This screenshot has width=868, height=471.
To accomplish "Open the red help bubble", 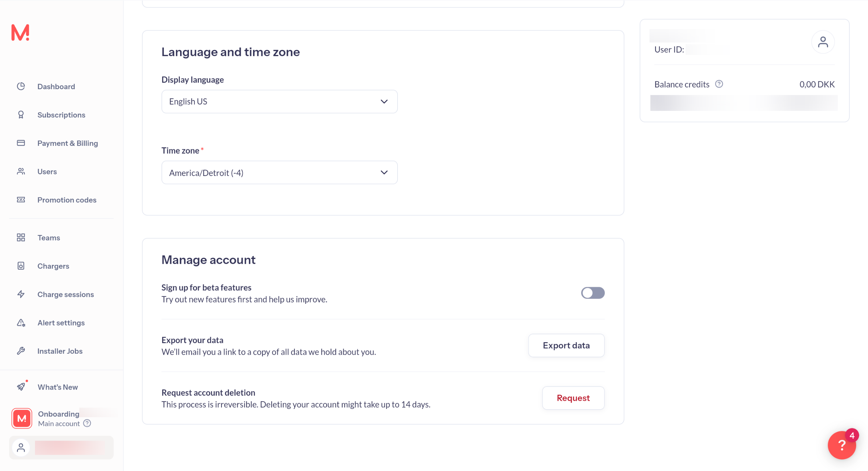I will 842,445.
